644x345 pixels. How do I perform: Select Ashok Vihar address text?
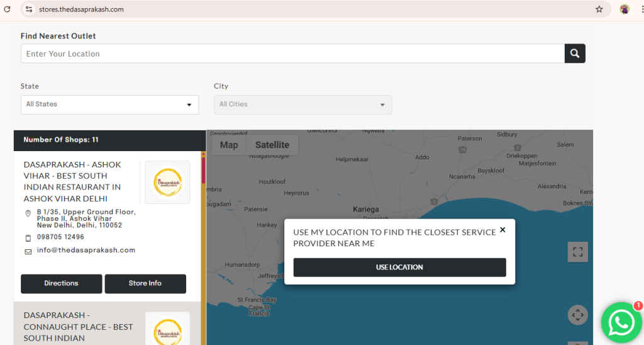(x=86, y=218)
